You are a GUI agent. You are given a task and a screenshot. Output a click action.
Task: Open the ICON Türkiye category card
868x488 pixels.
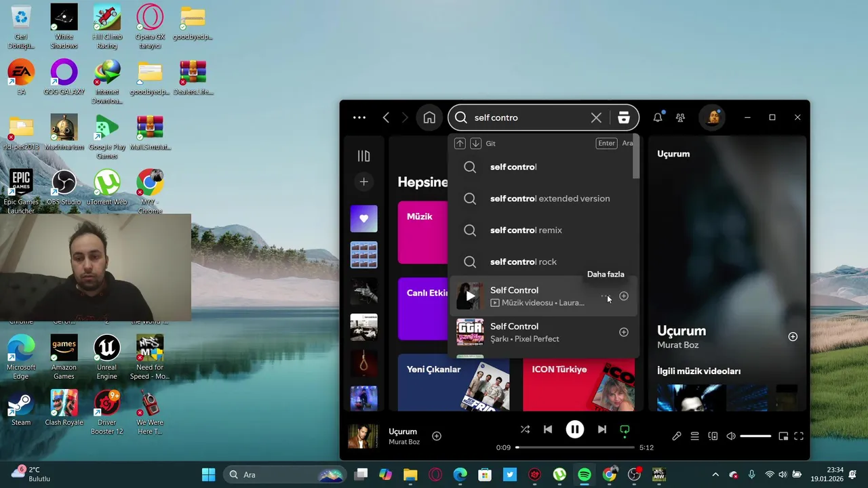578,382
